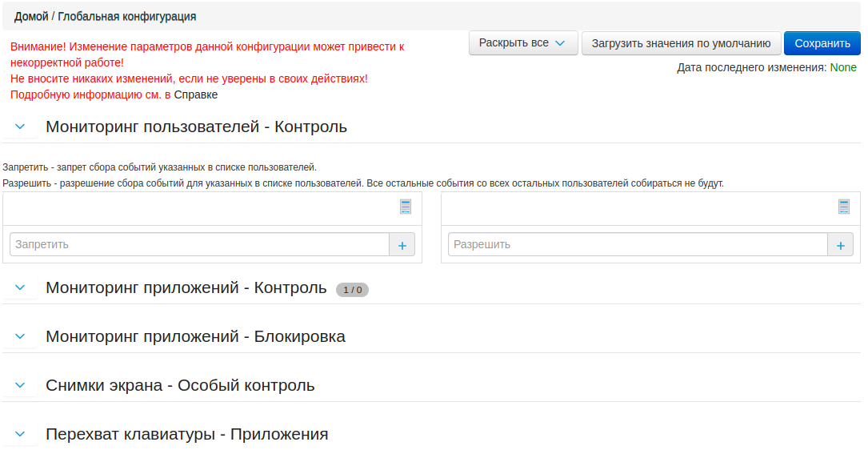Expand Перехват клавиатуры - Приложения chevron
The height and width of the screenshot is (450, 868).
pyautogui.click(x=21, y=434)
